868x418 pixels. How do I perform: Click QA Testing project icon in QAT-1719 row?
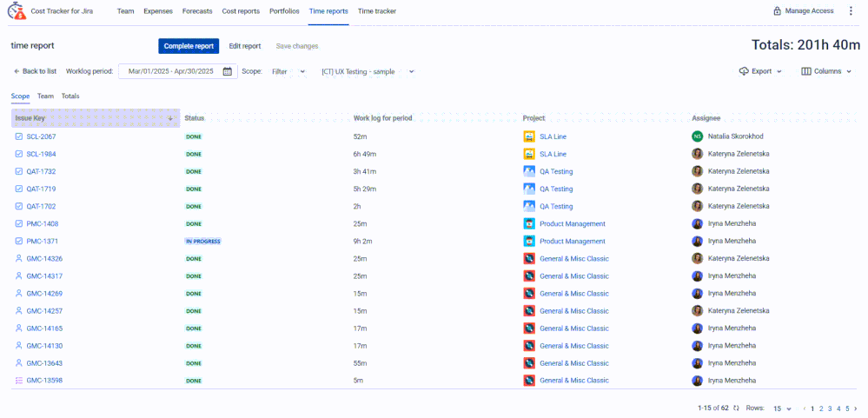pos(528,189)
